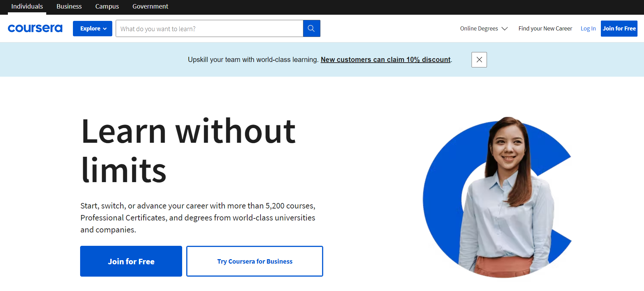The image size is (644, 291).
Task: Go to the Government tab
Action: [x=150, y=7]
